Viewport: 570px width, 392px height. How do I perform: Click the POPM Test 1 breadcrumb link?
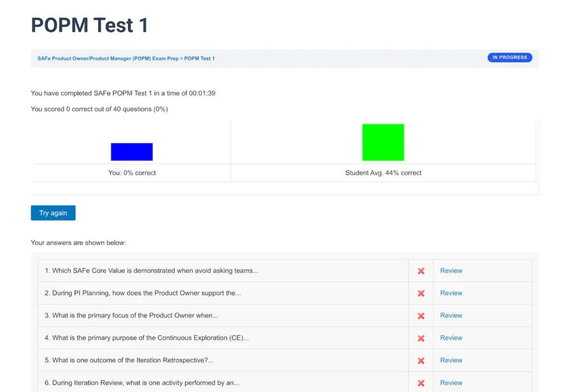201,58
